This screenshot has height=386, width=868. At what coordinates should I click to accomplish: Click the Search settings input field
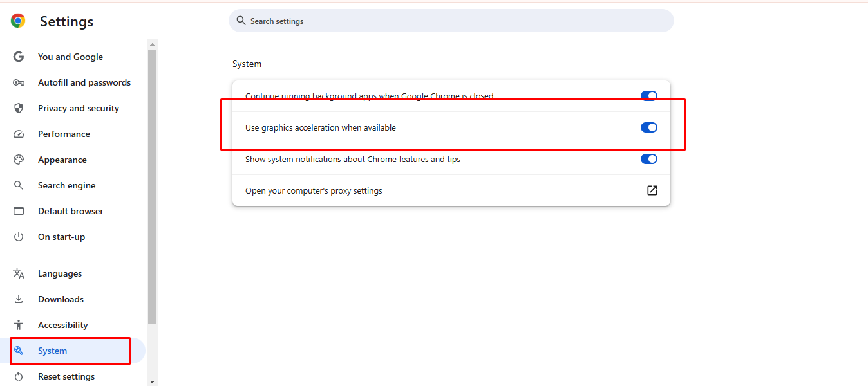pyautogui.click(x=451, y=21)
